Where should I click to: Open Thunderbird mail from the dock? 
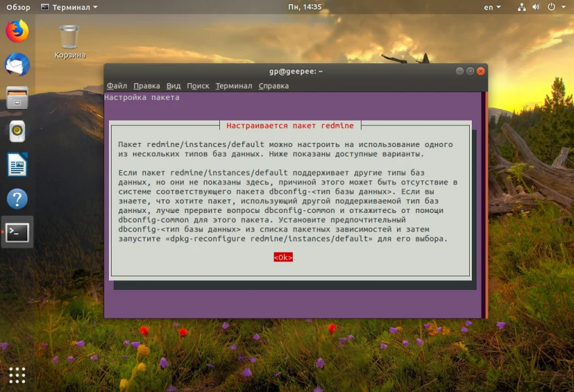pyautogui.click(x=17, y=65)
